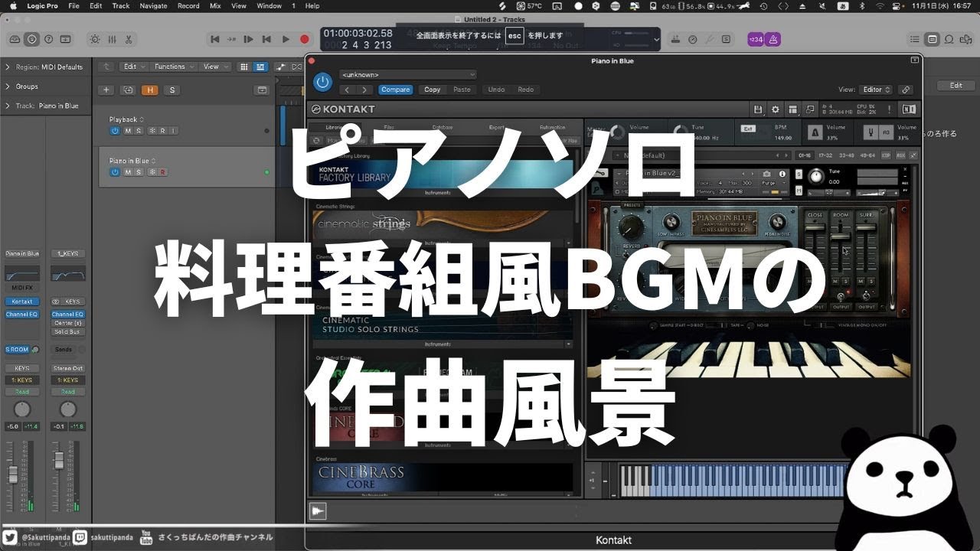Toggle the count-in 1234 button
The width and height of the screenshot is (980, 551).
[x=755, y=39]
